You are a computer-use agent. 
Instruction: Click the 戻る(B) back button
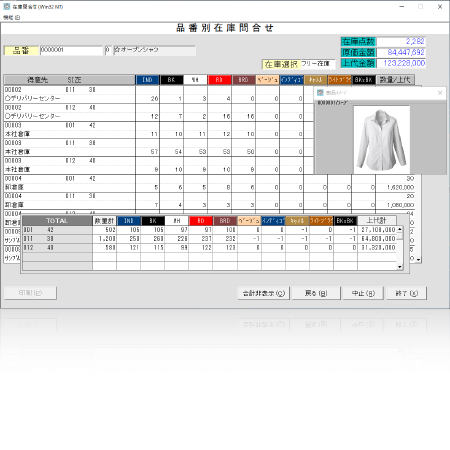[x=316, y=293]
